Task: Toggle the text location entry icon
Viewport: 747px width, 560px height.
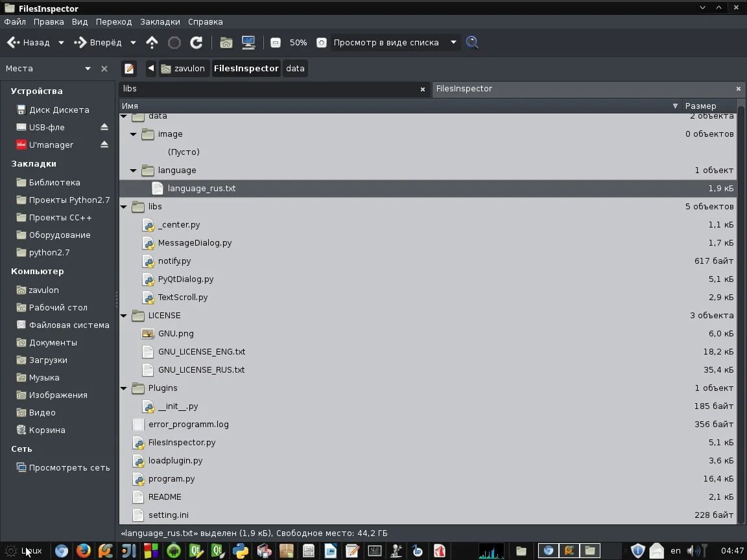Action: click(129, 69)
